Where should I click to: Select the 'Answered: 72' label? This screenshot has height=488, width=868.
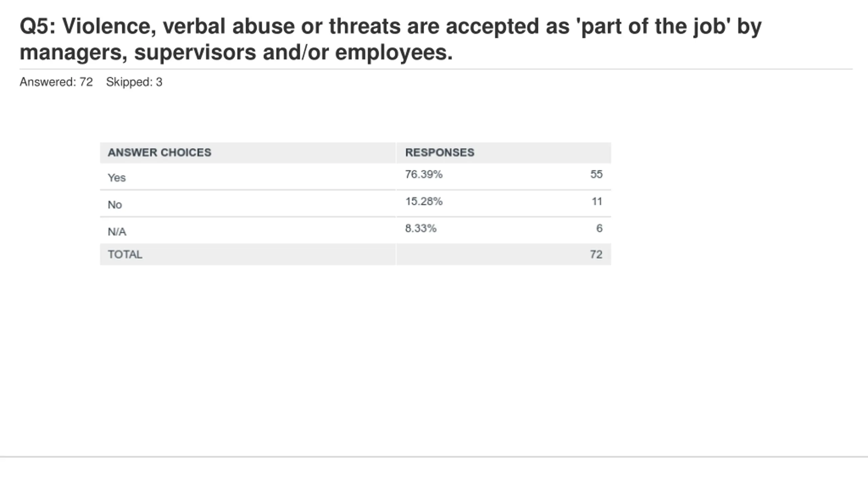(x=56, y=82)
